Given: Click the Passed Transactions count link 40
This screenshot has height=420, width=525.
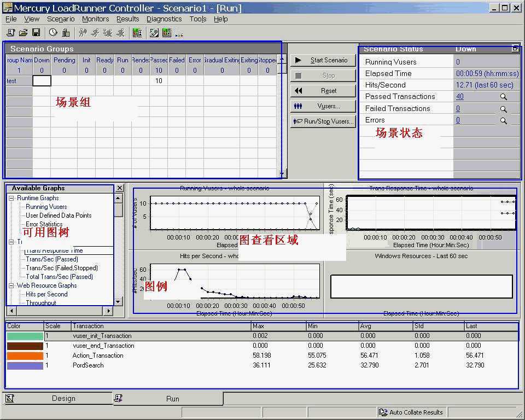Looking at the screenshot, I should point(460,96).
